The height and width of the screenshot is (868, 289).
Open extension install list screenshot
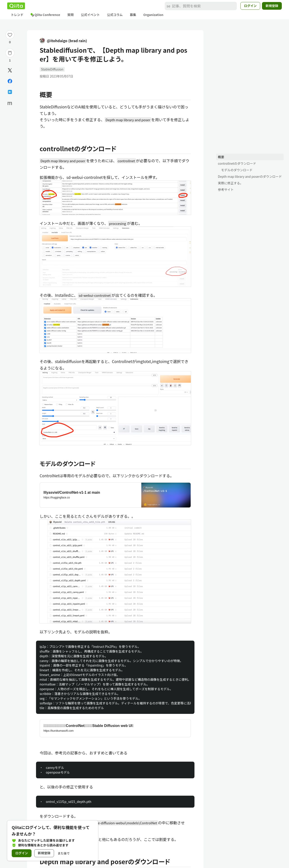click(115, 198)
